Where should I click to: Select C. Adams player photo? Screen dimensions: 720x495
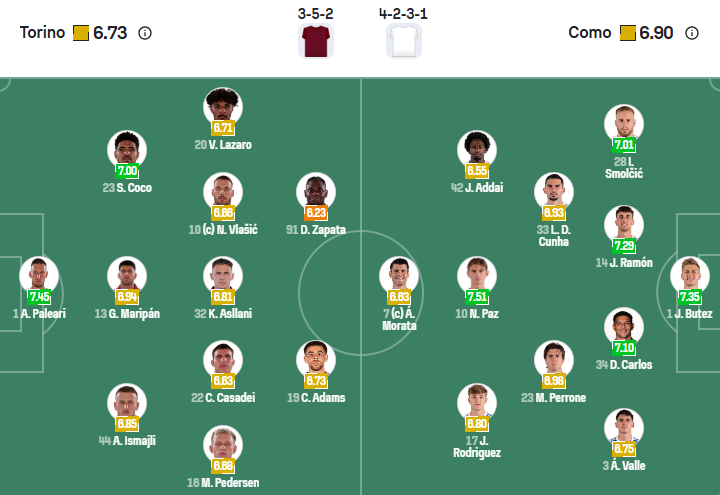[x=316, y=359]
